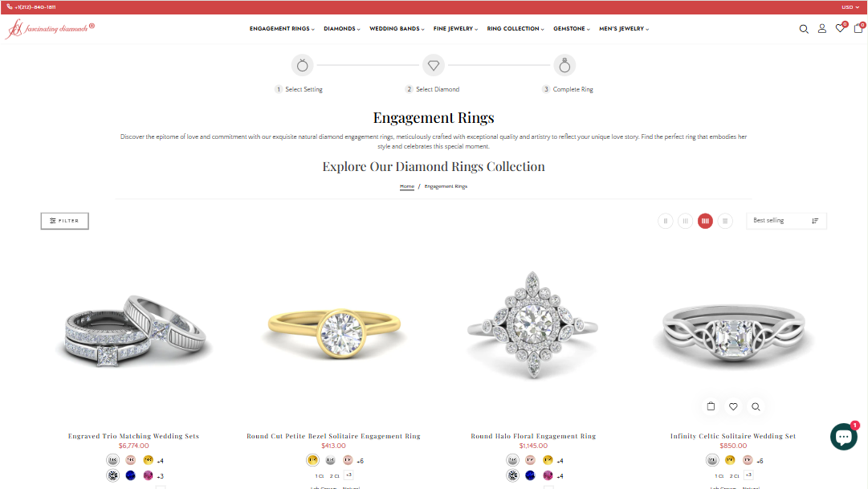This screenshot has width=868, height=489.
Task: Go to Home breadcrumb link
Action: point(407,186)
